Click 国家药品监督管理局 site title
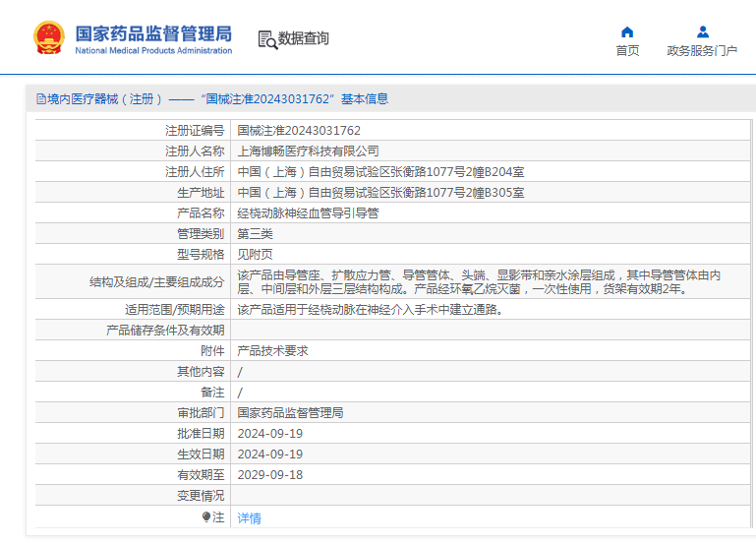The height and width of the screenshot is (545, 756). (x=153, y=33)
